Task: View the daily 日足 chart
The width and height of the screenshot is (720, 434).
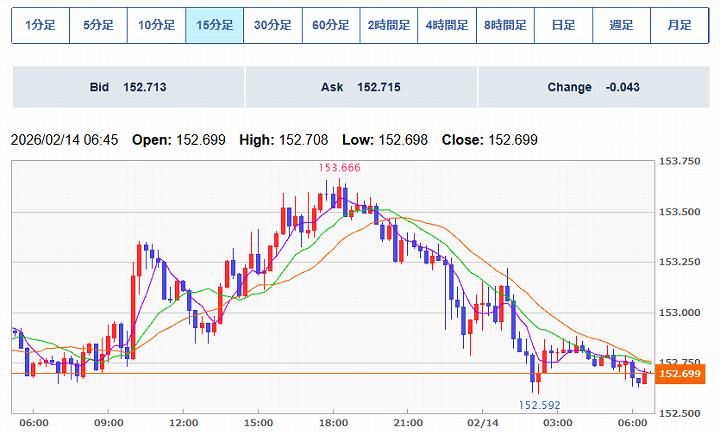Action: 562,24
